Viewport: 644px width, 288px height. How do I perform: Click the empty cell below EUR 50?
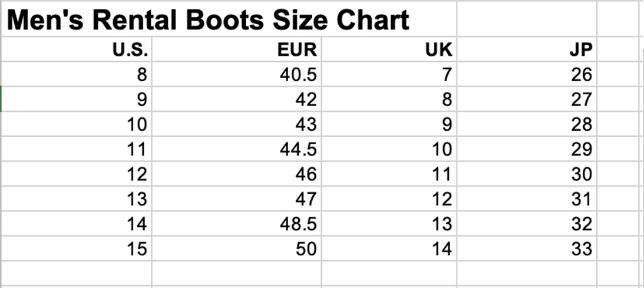(x=237, y=273)
